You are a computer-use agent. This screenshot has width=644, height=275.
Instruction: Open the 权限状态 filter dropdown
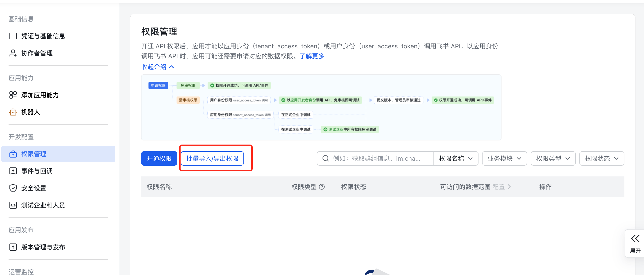601,158
